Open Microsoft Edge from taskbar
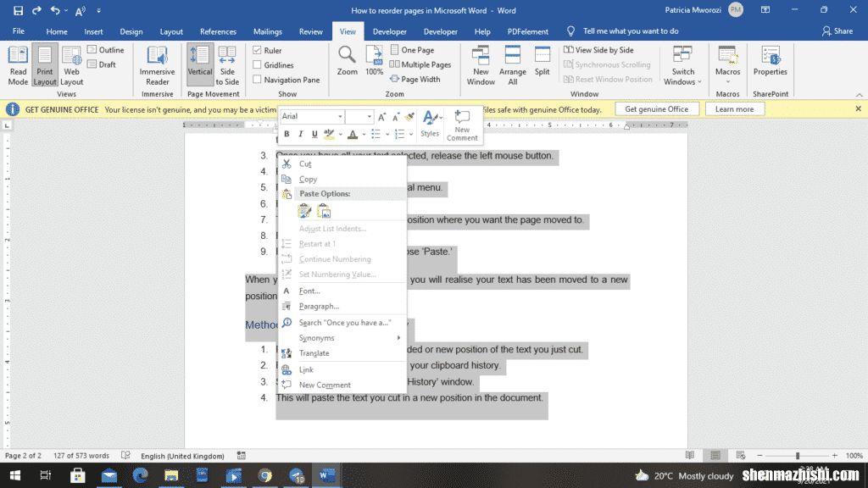This screenshot has width=868, height=488. 140,475
